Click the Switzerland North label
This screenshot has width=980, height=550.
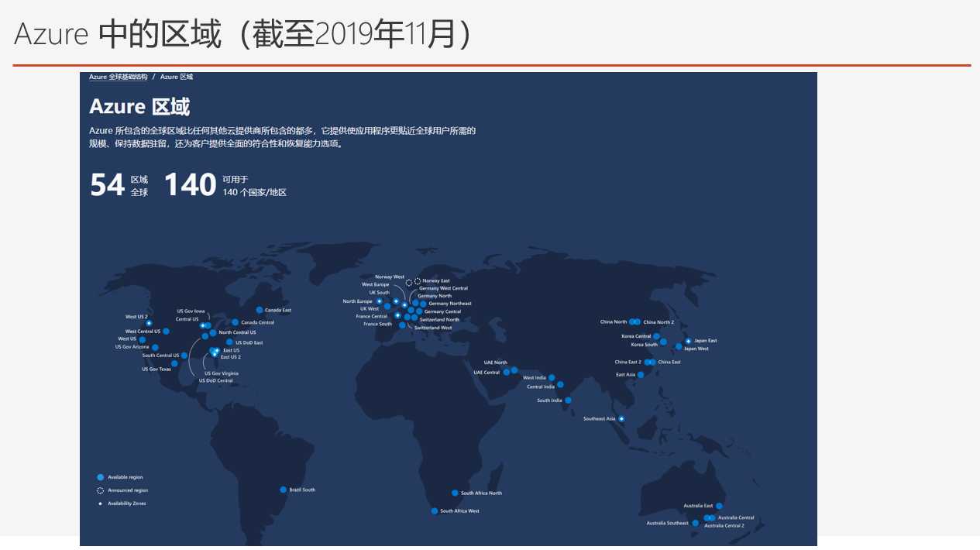(x=439, y=319)
